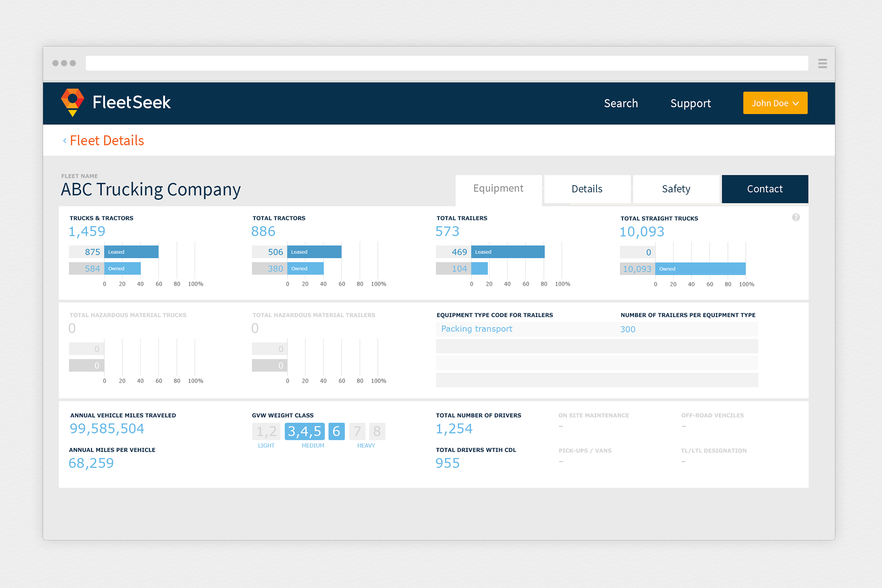882x588 pixels.
Task: Toggle GVW weight class 8 box
Action: [377, 431]
